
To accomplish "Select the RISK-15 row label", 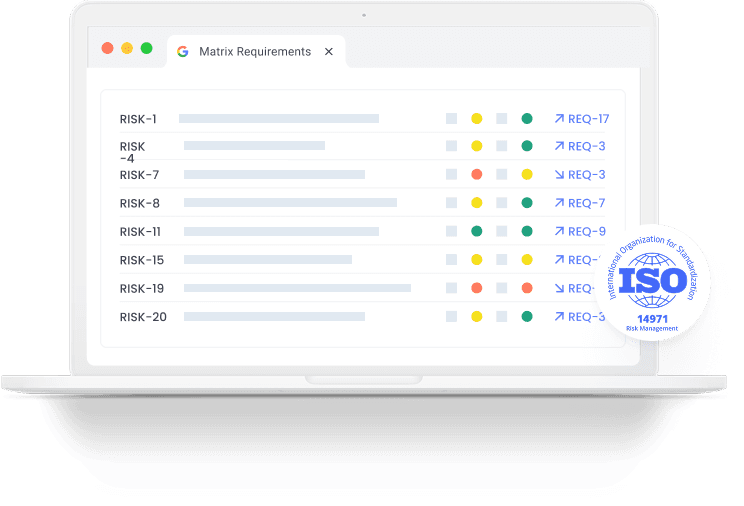I will (142, 260).
